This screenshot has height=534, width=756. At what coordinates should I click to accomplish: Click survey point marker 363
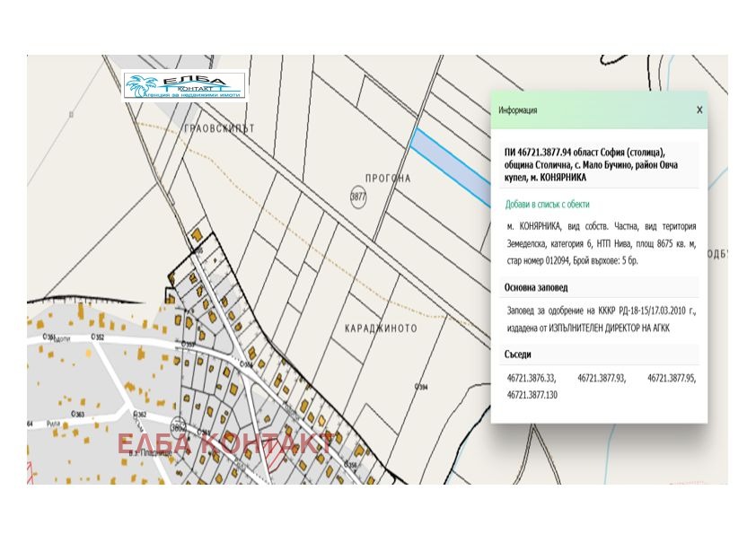(x=78, y=414)
